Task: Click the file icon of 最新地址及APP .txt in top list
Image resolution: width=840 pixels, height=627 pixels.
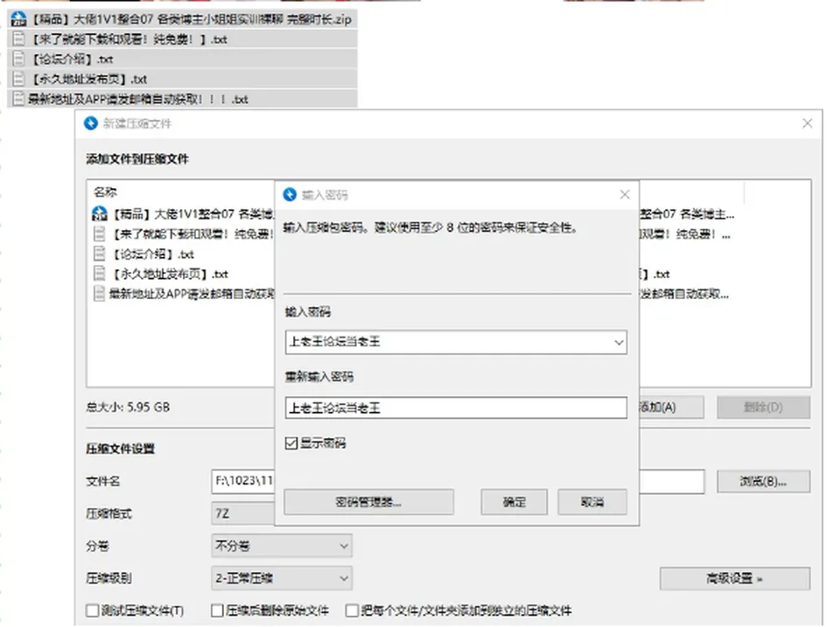Action: [x=18, y=99]
